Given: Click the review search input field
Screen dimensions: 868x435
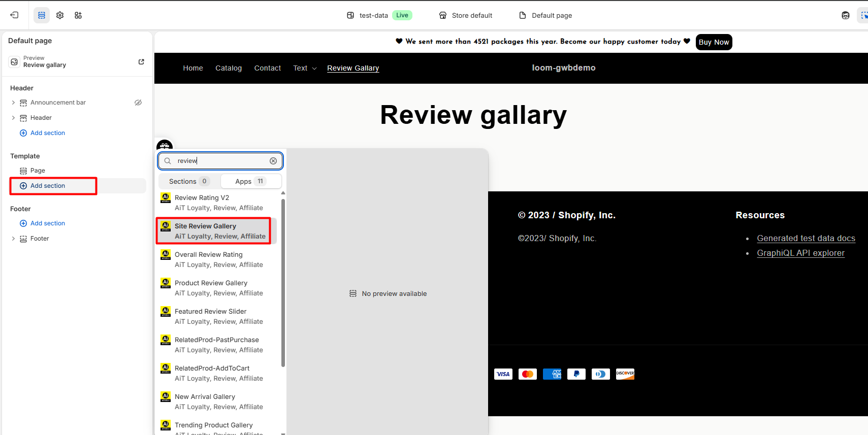Looking at the screenshot, I should pyautogui.click(x=220, y=161).
